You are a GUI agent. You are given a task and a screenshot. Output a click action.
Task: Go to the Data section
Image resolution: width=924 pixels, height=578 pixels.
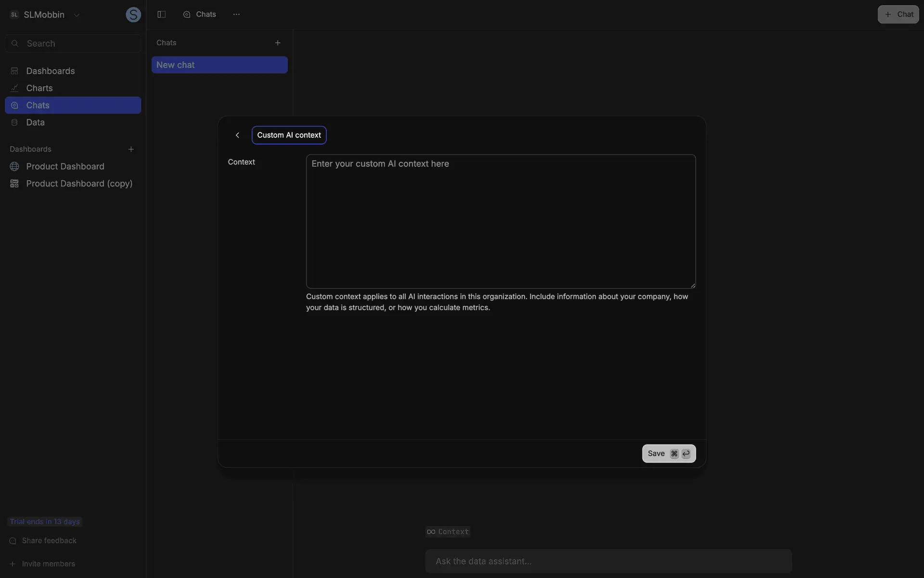pyautogui.click(x=35, y=122)
